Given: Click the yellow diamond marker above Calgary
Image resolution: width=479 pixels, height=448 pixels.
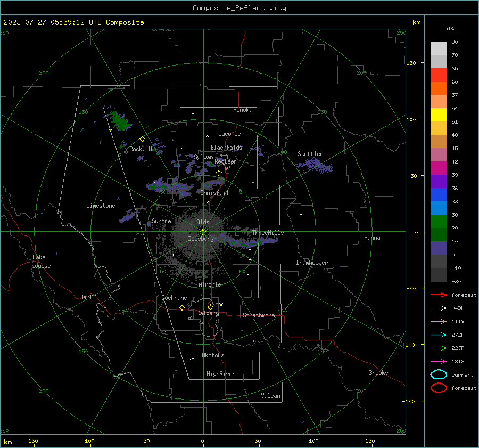Looking at the screenshot, I should [210, 307].
